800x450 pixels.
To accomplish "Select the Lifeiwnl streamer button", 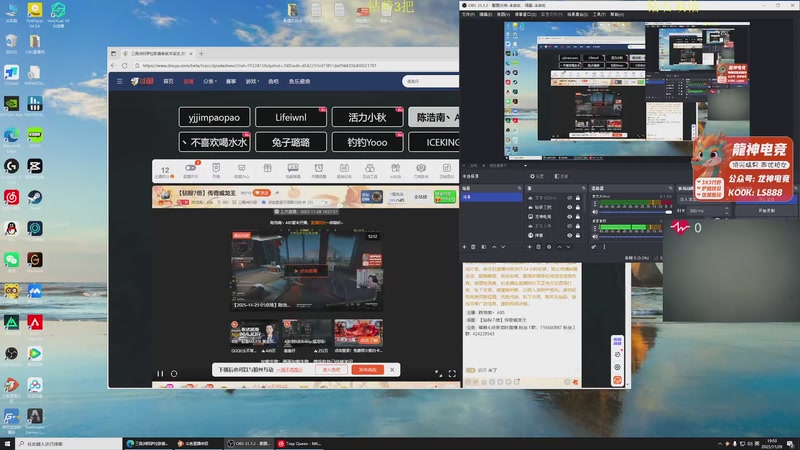I will pyautogui.click(x=291, y=117).
